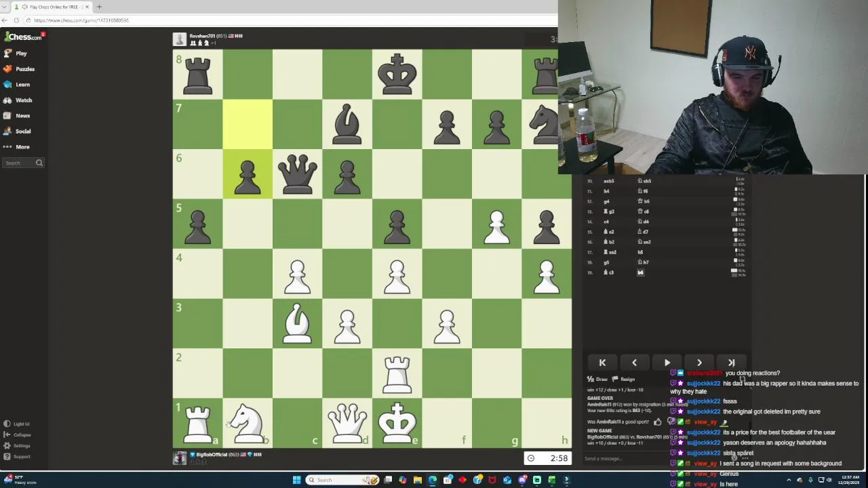Select the black knight on h7
Screen dimensions: 868x488
coord(545,124)
